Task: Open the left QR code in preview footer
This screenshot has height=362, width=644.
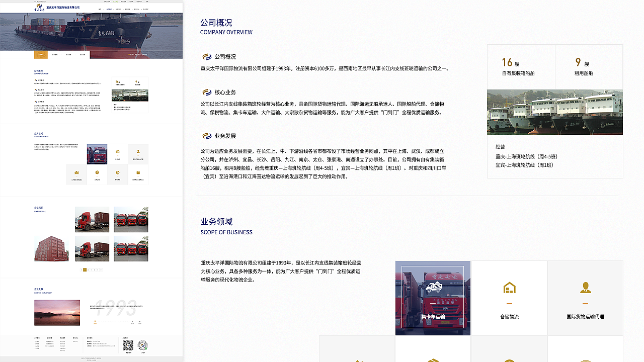Action: coord(128,345)
